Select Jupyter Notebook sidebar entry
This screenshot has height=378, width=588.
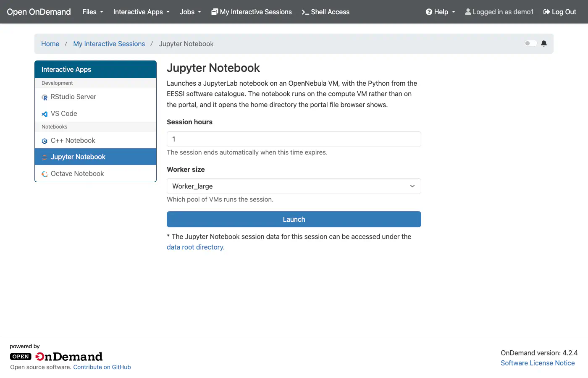pyautogui.click(x=95, y=157)
